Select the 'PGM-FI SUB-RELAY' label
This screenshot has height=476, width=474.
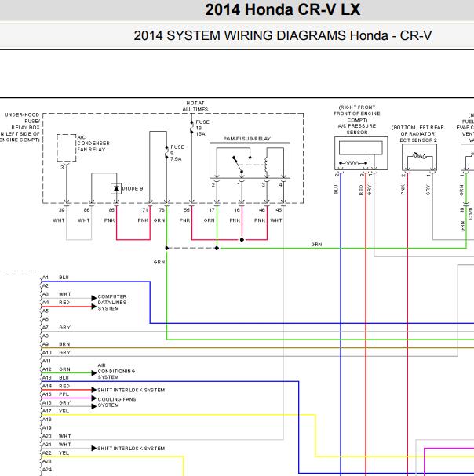(246, 139)
